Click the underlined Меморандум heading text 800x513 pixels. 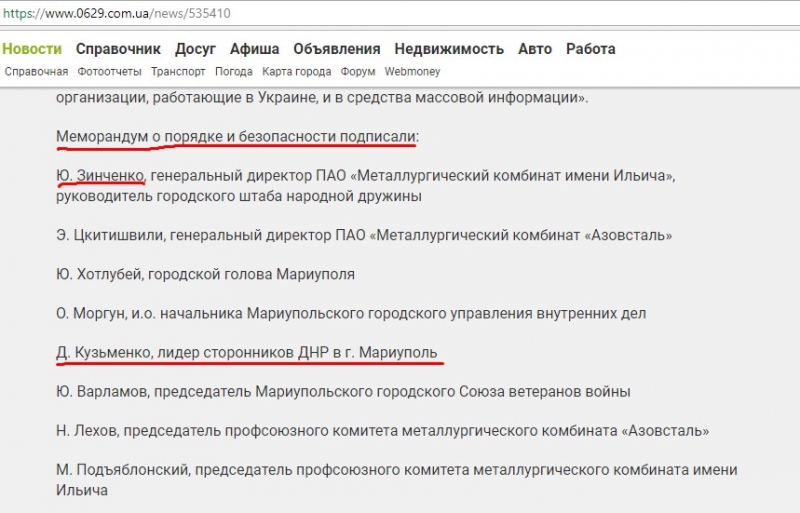237,136
